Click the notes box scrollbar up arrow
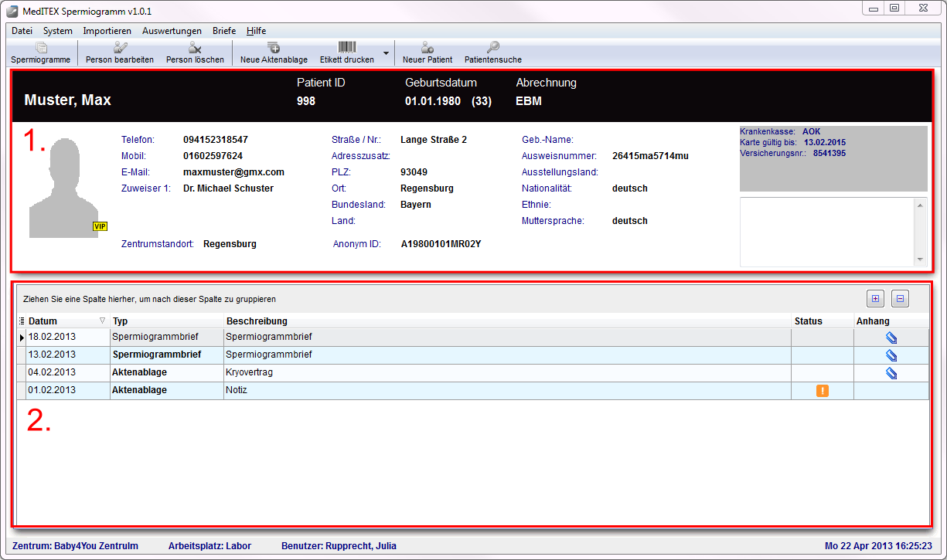Image resolution: width=947 pixels, height=560 pixels. click(920, 205)
